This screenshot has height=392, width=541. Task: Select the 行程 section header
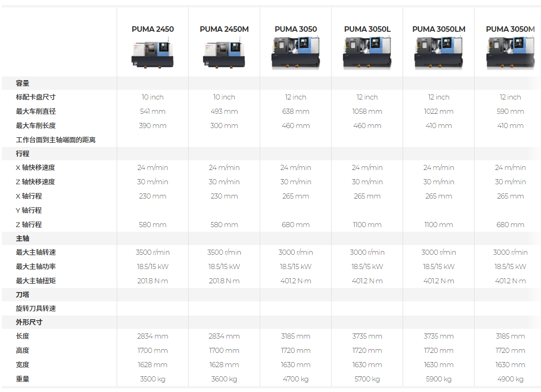coord(23,154)
